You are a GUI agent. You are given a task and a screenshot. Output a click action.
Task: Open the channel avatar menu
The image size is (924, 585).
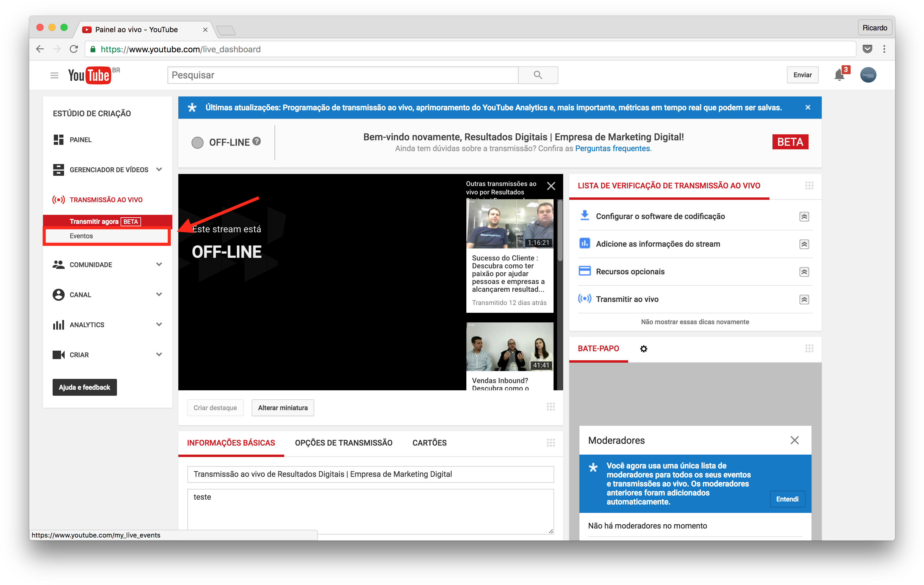(868, 75)
